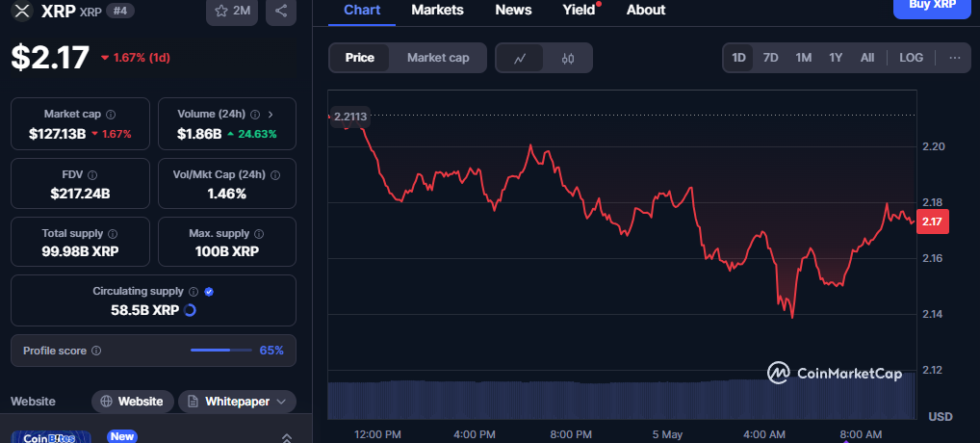This screenshot has width=980, height=443.
Task: Click the $1.86B volume value
Action: 198,134
